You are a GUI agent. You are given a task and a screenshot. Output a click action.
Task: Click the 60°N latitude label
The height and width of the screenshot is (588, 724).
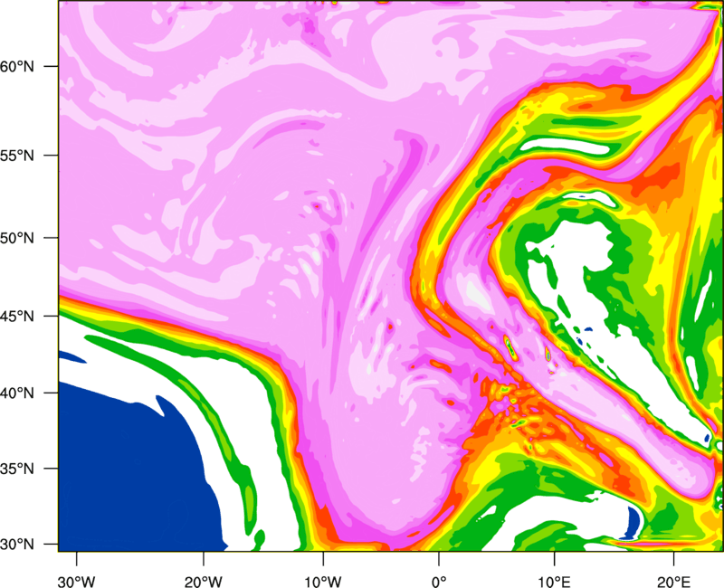click(17, 66)
